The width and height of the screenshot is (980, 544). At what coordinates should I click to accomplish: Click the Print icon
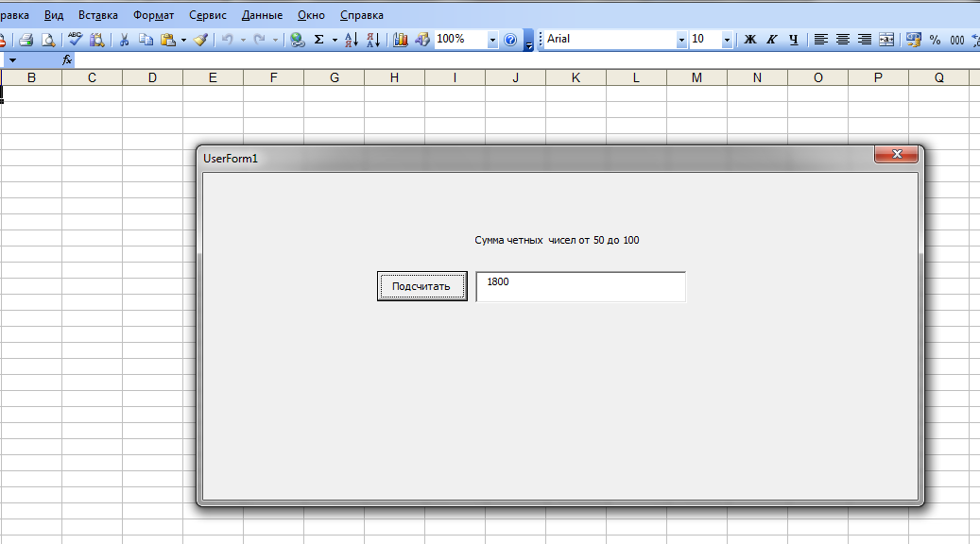point(26,40)
